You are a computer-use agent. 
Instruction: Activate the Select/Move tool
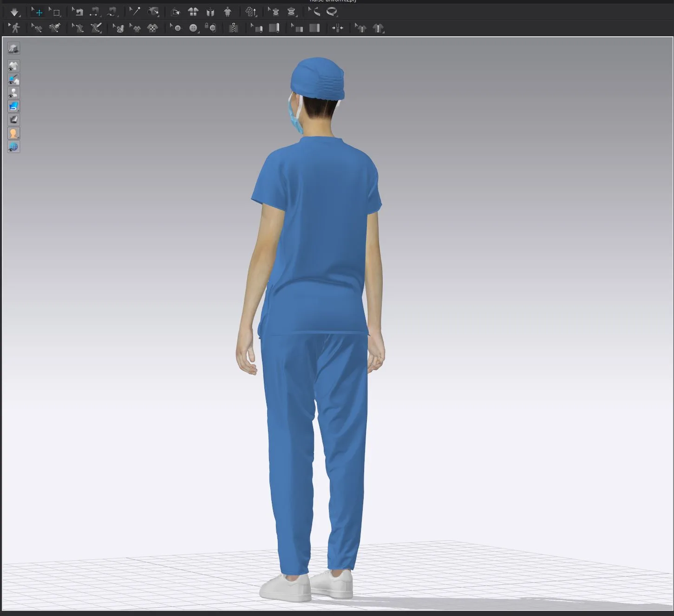point(38,12)
